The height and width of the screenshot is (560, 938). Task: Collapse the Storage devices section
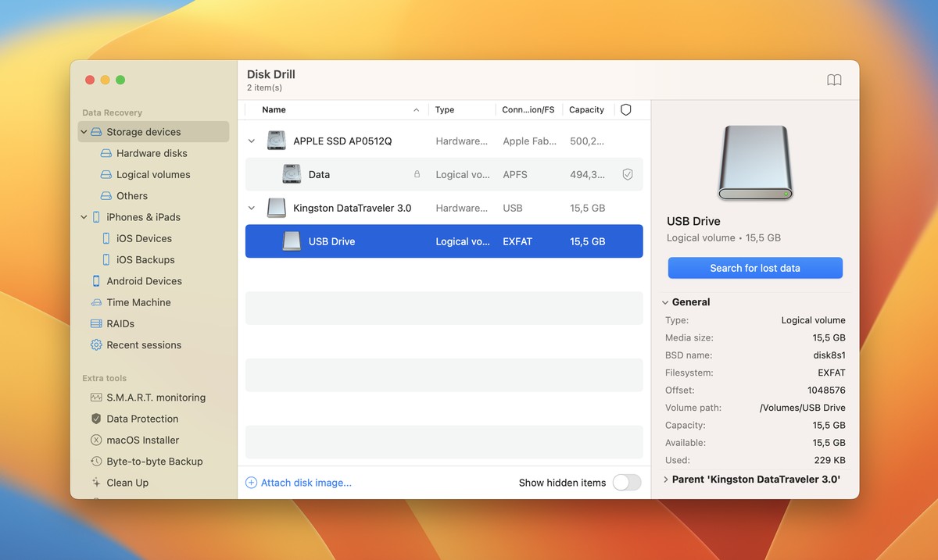click(x=84, y=132)
